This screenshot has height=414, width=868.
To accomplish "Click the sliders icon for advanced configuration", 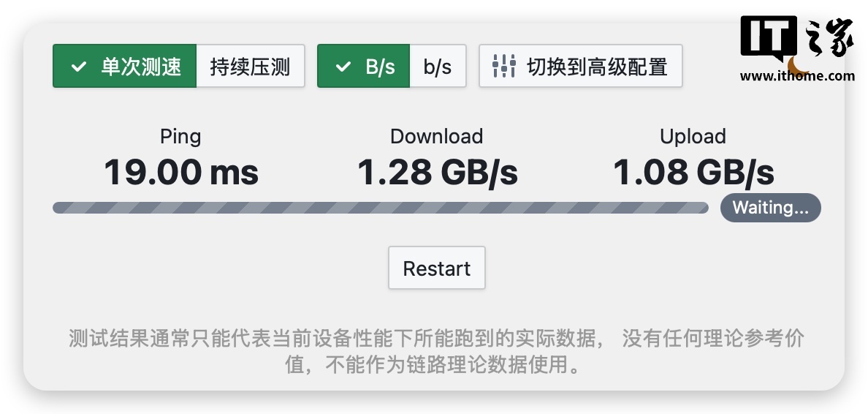I will 504,67.
